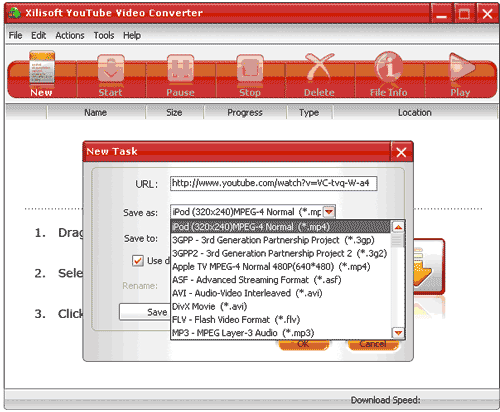Open the Tools menu
This screenshot has height=412, width=500.
tap(104, 35)
